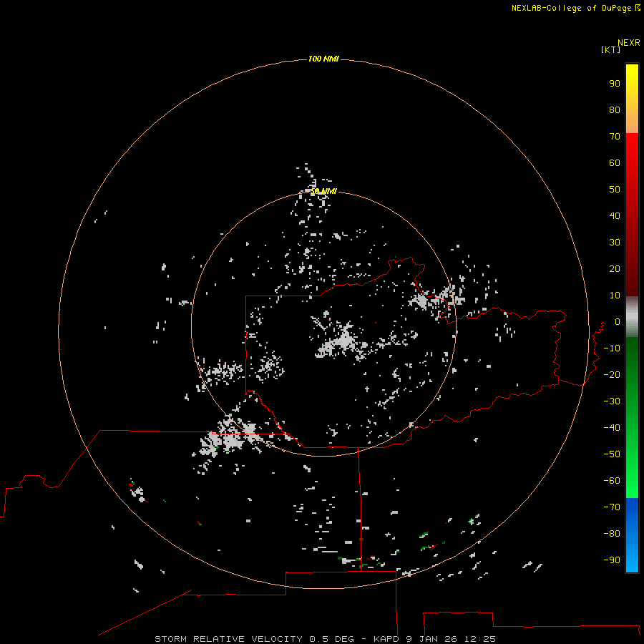This screenshot has height=644, width=644.
Task: Click the [KT] units label
Action: coord(611,49)
